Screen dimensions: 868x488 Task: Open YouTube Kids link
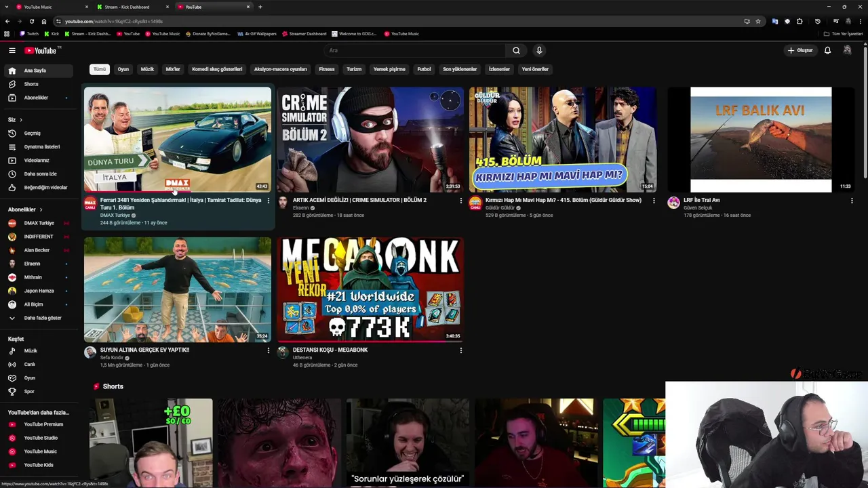pyautogui.click(x=39, y=465)
